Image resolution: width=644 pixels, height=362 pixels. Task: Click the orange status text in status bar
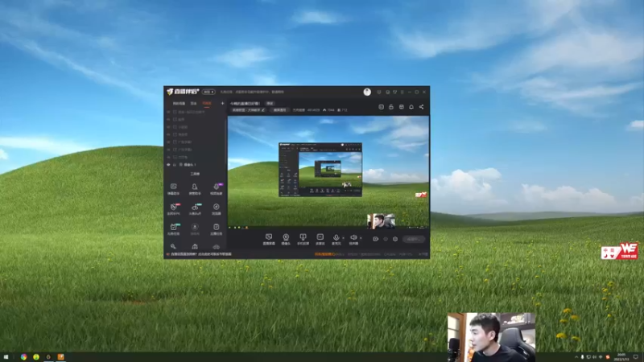point(324,254)
